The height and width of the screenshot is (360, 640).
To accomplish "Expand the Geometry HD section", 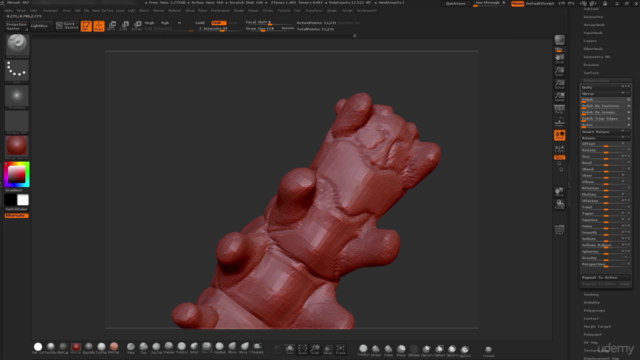I will (x=596, y=57).
